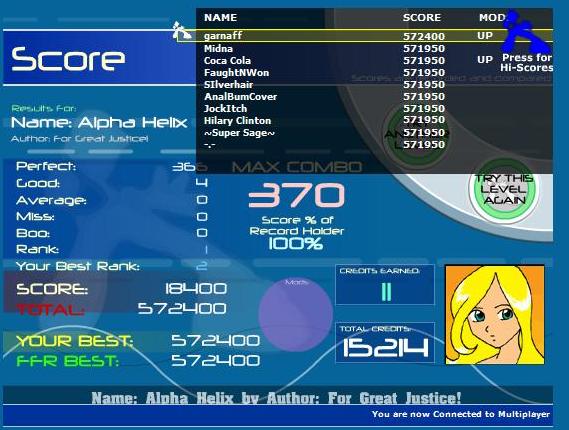Click the ~Super Sage~ score row
Viewport: 569px width, 430px height.
(324, 133)
